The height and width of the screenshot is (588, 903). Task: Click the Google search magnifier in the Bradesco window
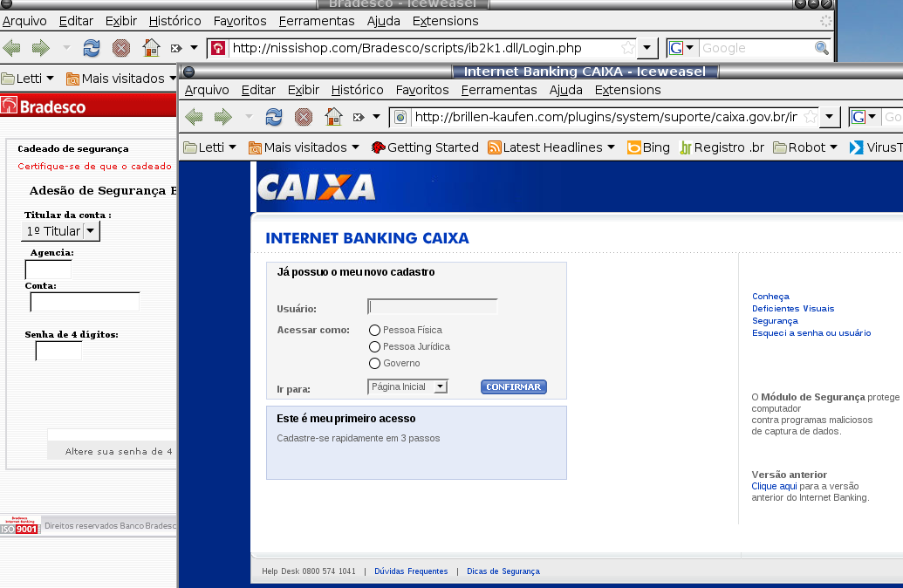(822, 48)
